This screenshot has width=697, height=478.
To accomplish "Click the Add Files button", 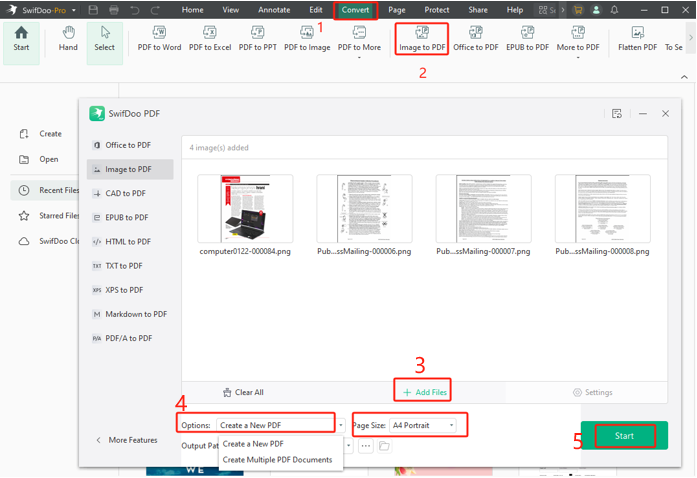I will (425, 392).
